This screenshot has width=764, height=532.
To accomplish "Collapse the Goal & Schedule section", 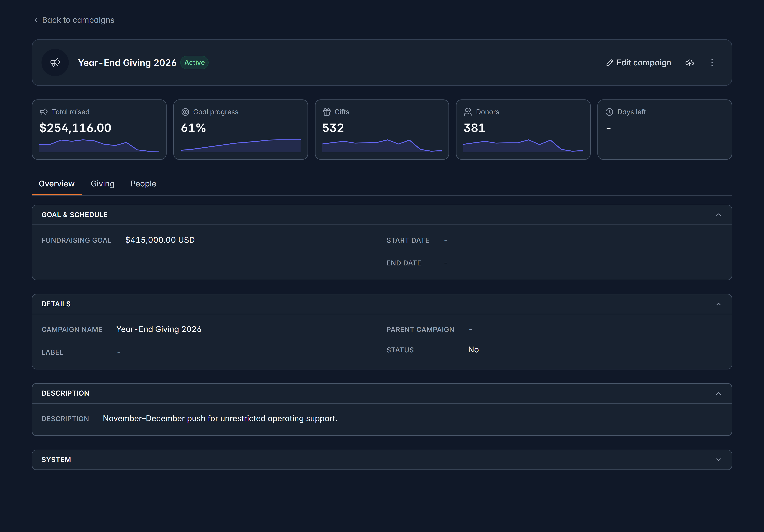I will tap(718, 215).
